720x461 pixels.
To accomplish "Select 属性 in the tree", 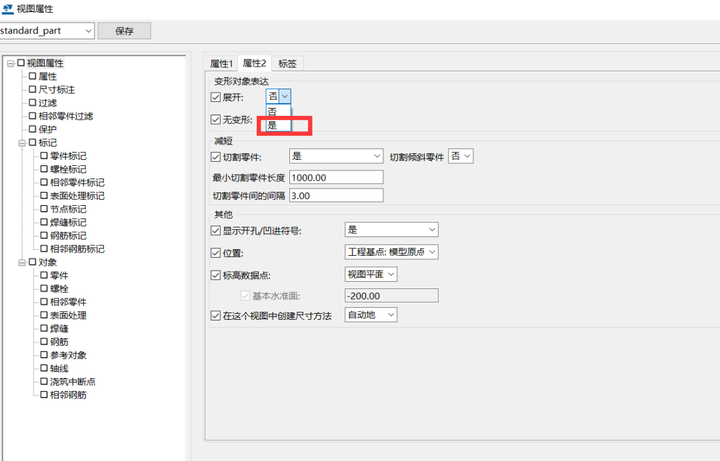I will point(48,77).
